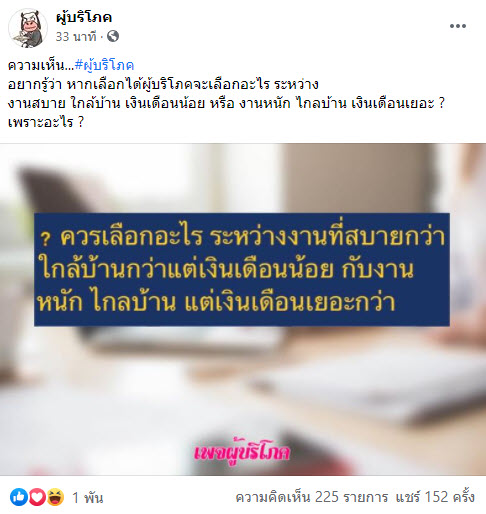Screen dimensions: 486x514
Task: Click the yellow question mark in banner
Action: pyautogui.click(x=46, y=239)
